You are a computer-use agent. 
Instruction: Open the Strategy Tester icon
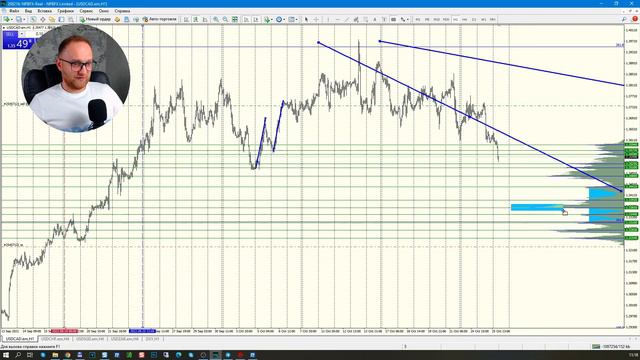(71, 19)
